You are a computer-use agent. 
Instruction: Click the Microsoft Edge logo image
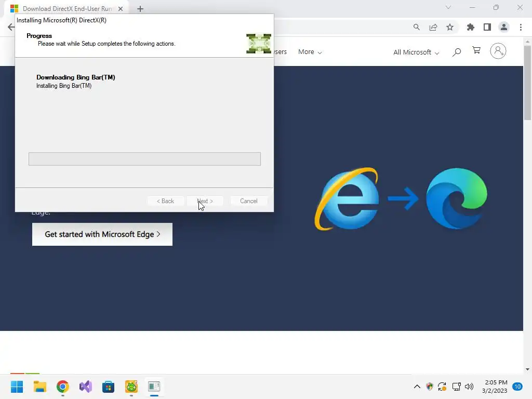coord(457,199)
